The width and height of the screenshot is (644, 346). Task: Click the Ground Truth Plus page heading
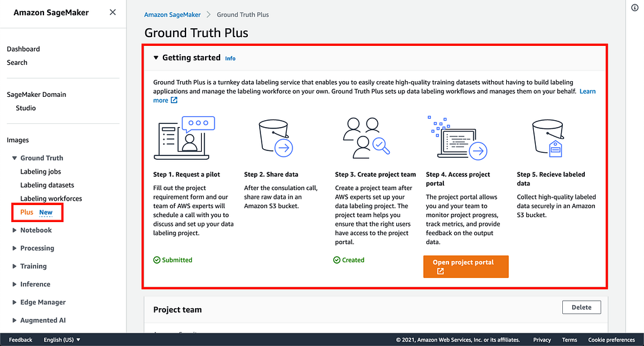[196, 33]
